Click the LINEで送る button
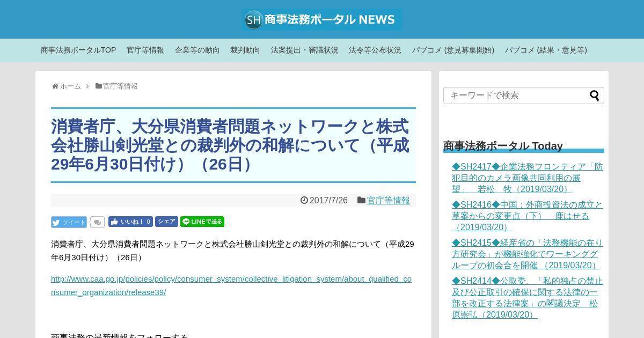This screenshot has width=644, height=338. pos(202,222)
